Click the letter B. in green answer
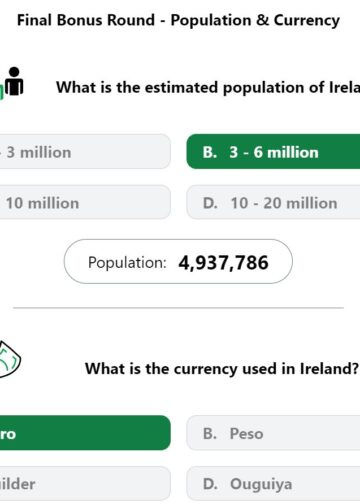This screenshot has width=360, height=504. pyautogui.click(x=210, y=152)
